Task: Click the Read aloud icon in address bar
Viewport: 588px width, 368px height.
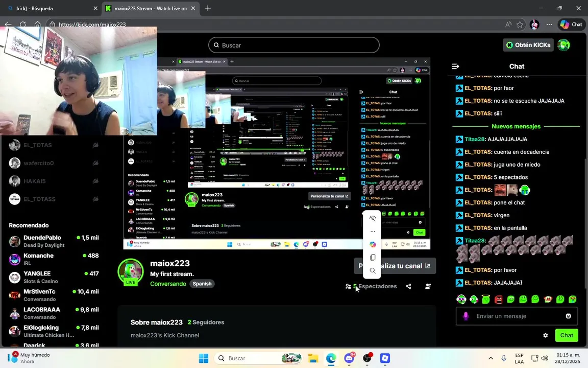Action: (x=508, y=25)
